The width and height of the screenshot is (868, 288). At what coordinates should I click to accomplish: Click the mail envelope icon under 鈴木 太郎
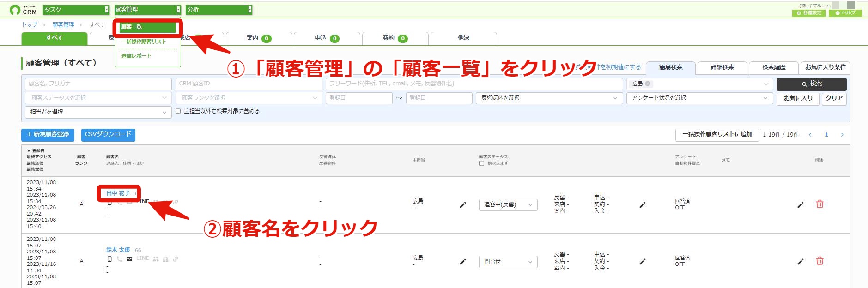129,259
